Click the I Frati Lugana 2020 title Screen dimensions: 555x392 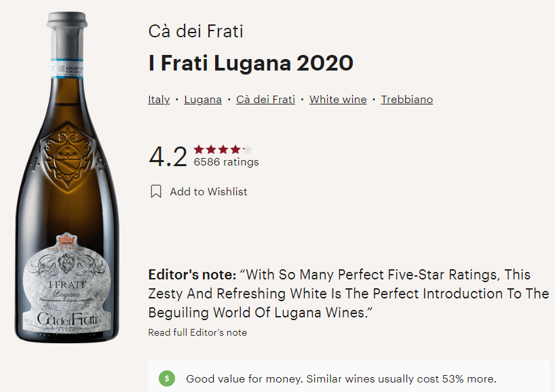[x=250, y=62]
